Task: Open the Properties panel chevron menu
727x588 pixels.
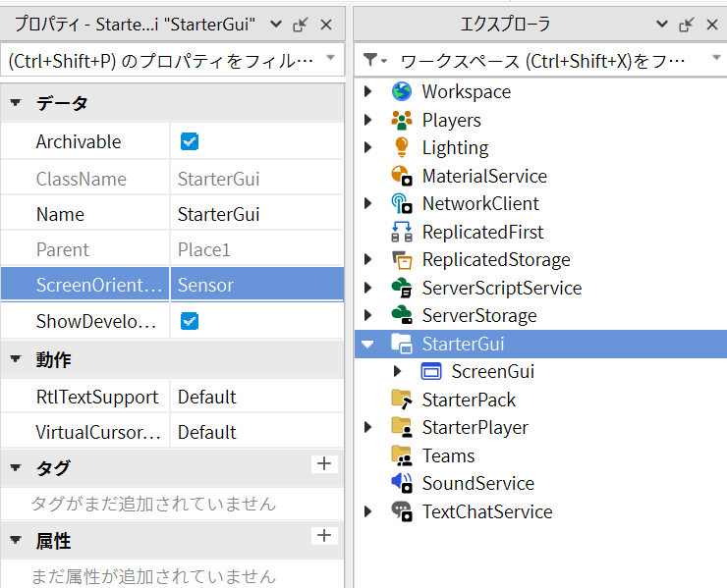Action: tap(276, 25)
